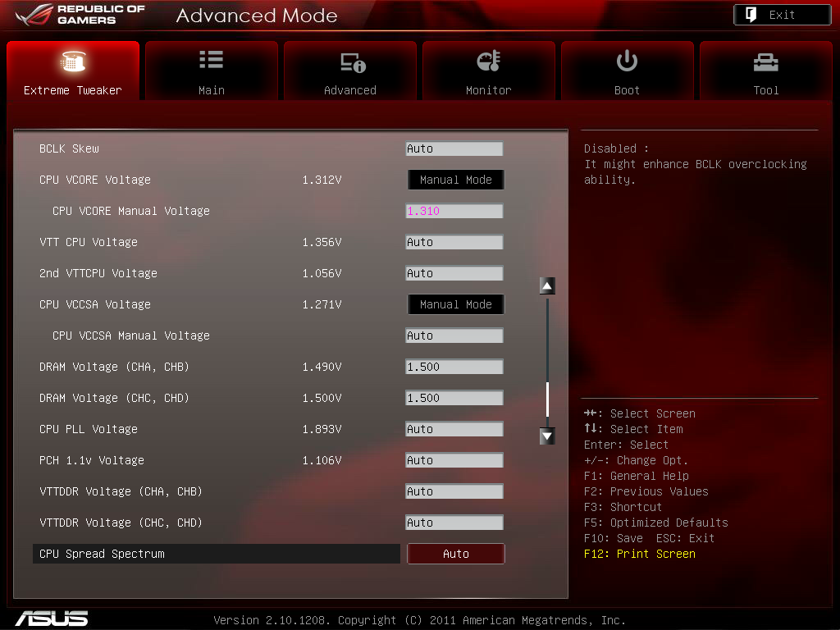
Task: Open the Monitor tab
Action: click(x=489, y=71)
